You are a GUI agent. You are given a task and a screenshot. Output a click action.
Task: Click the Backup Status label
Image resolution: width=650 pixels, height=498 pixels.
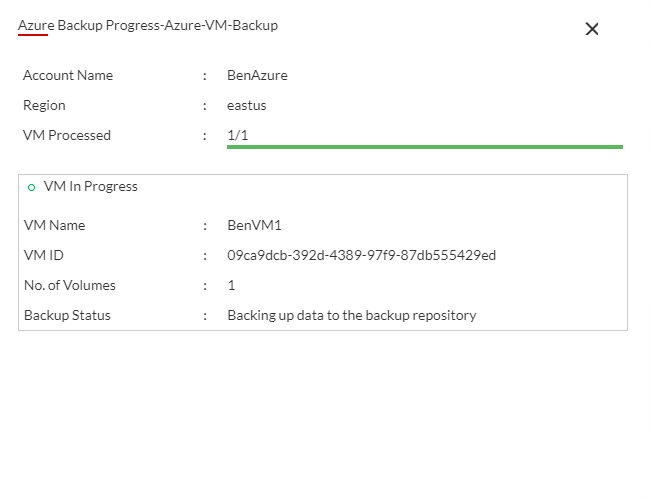click(67, 315)
